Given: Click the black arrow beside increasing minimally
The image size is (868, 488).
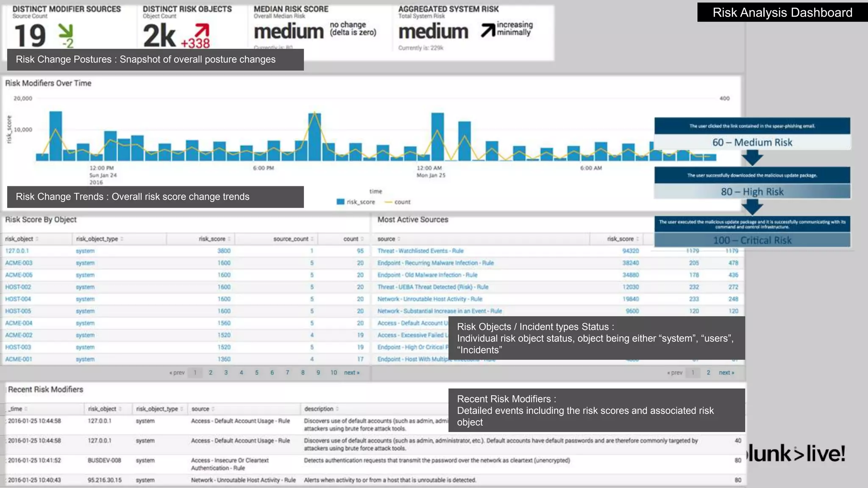Looking at the screenshot, I should click(x=488, y=30).
